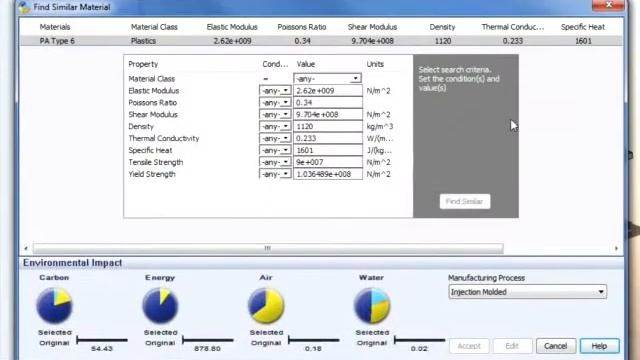640x360 pixels.
Task: Click the Tensile Strength value field
Action: 328,162
